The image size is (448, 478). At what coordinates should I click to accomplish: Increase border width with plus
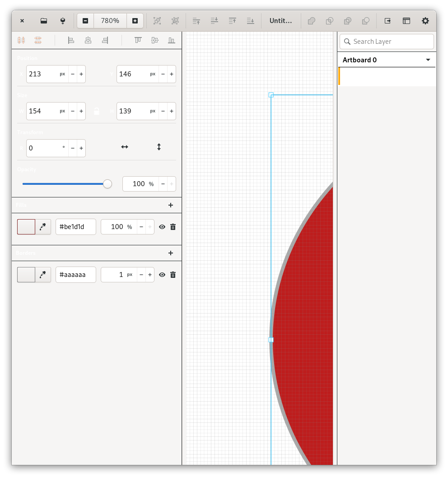(150, 275)
